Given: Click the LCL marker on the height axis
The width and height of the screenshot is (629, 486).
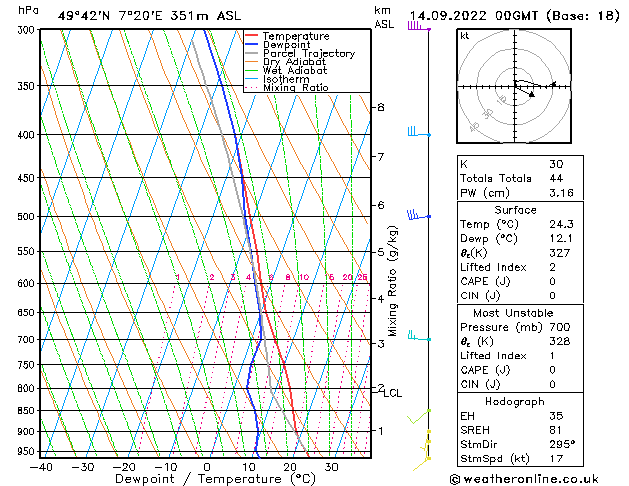Looking at the screenshot, I should 392,394.
